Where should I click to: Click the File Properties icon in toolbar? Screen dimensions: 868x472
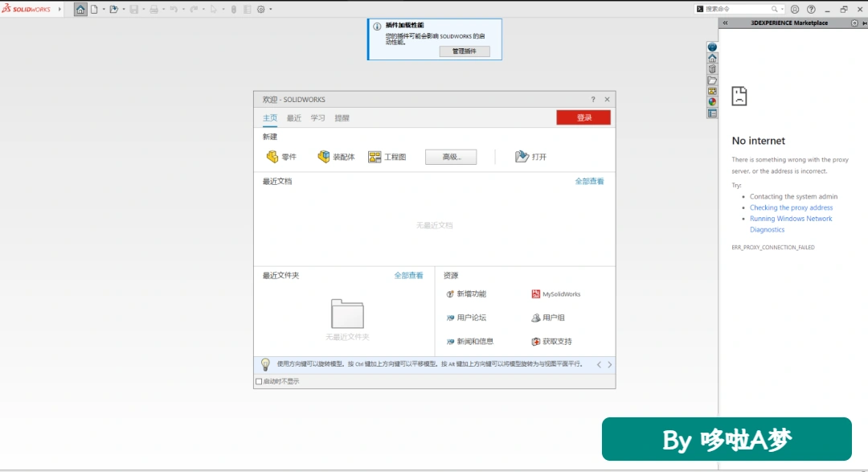[247, 10]
